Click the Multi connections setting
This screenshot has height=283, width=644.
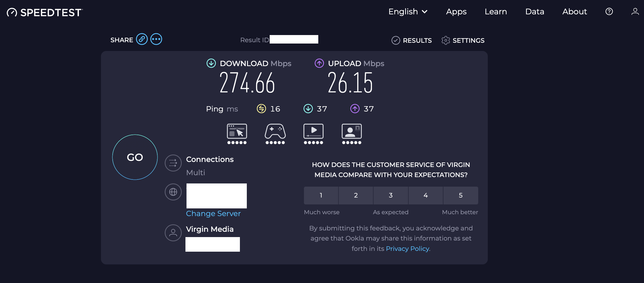[196, 173]
